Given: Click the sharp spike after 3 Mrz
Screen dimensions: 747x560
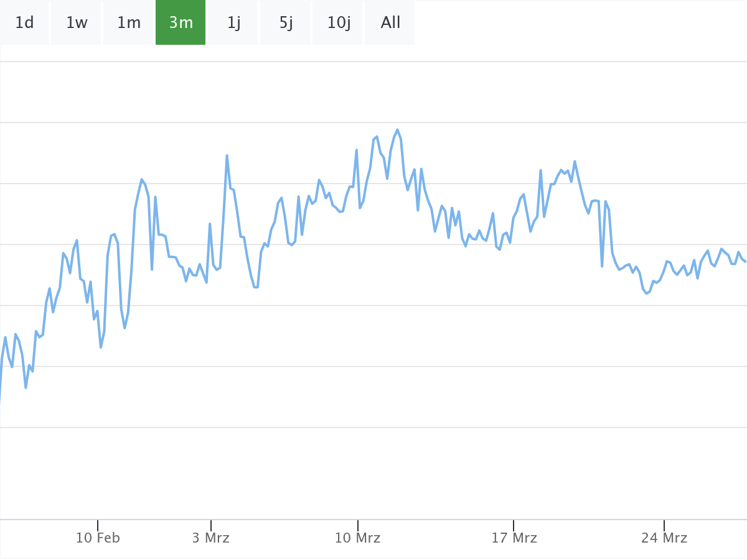Looking at the screenshot, I should click(227, 156).
